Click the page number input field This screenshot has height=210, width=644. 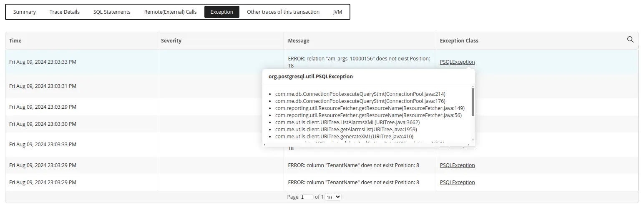[x=307, y=197]
